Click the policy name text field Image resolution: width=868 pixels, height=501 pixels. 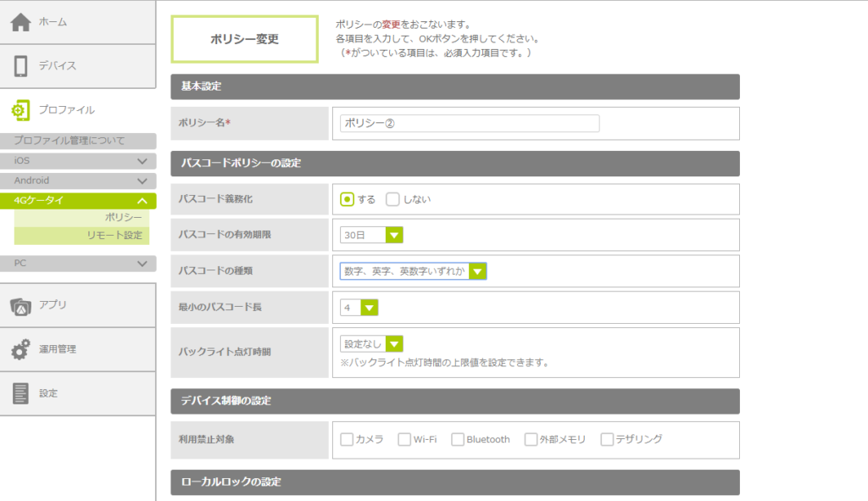click(469, 123)
